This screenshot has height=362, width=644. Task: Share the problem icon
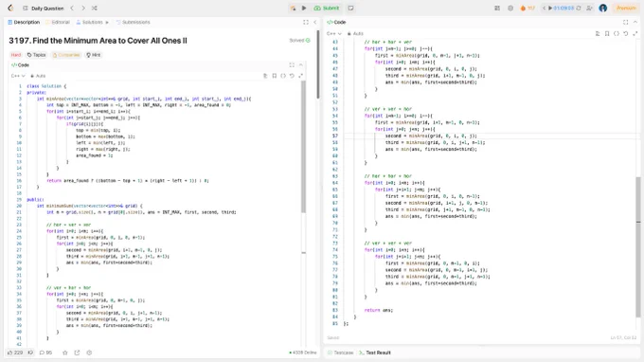tap(77, 353)
